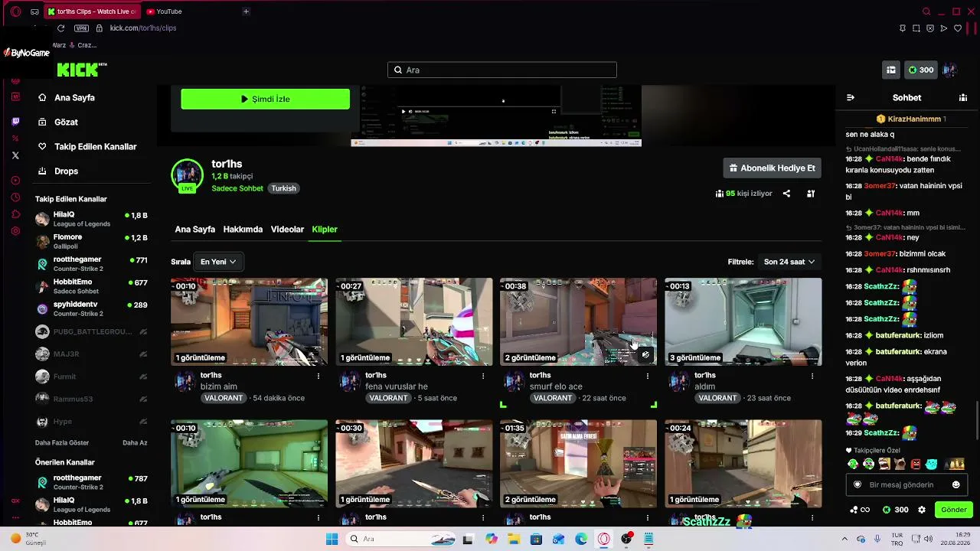Focus the "Bir mesaj gönderin" chat input

[906, 484]
